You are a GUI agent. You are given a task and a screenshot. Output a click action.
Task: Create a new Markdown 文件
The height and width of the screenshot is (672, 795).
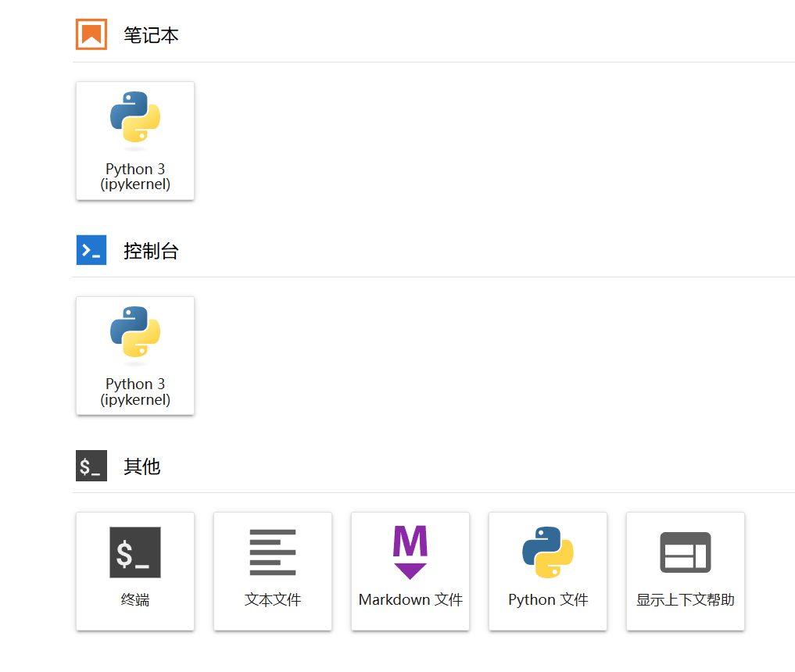tap(410, 571)
